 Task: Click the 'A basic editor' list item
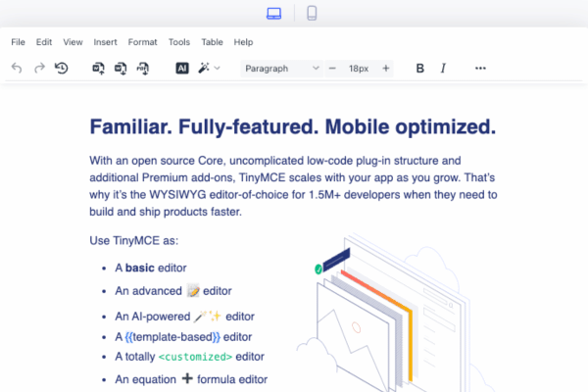(x=151, y=268)
